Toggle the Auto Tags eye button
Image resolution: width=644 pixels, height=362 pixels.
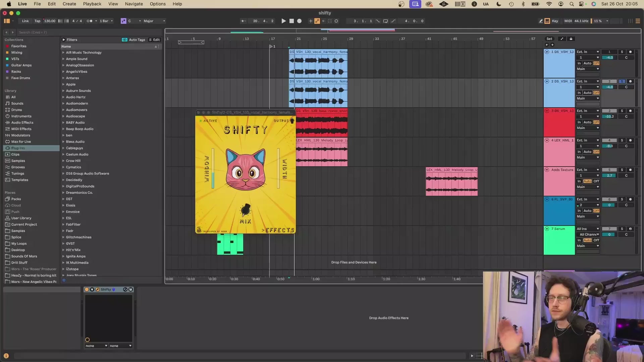point(124,40)
